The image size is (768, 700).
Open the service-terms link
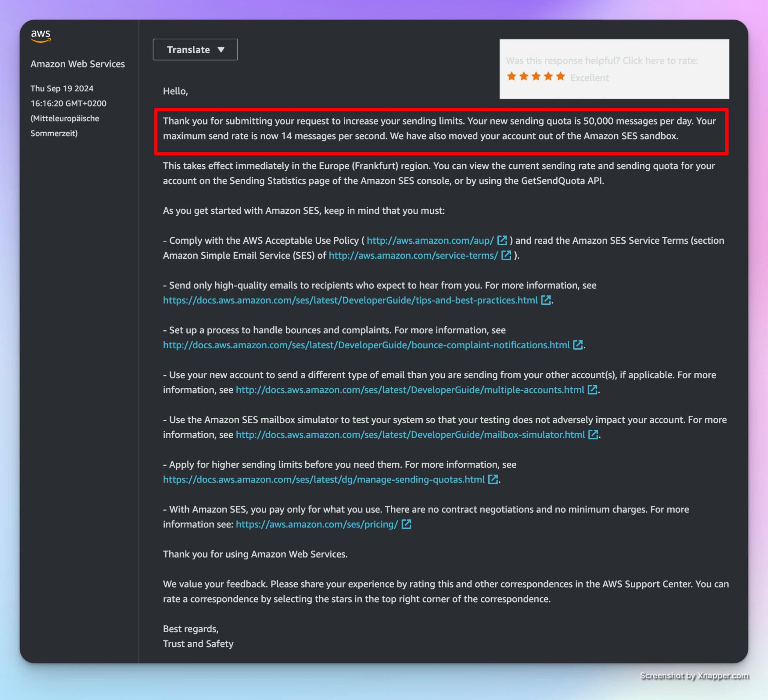tap(413, 255)
